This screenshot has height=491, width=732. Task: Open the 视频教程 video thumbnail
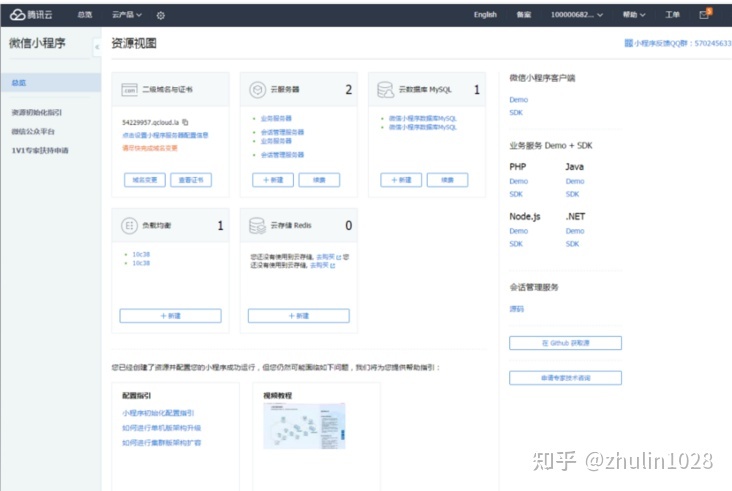pyautogui.click(x=304, y=426)
